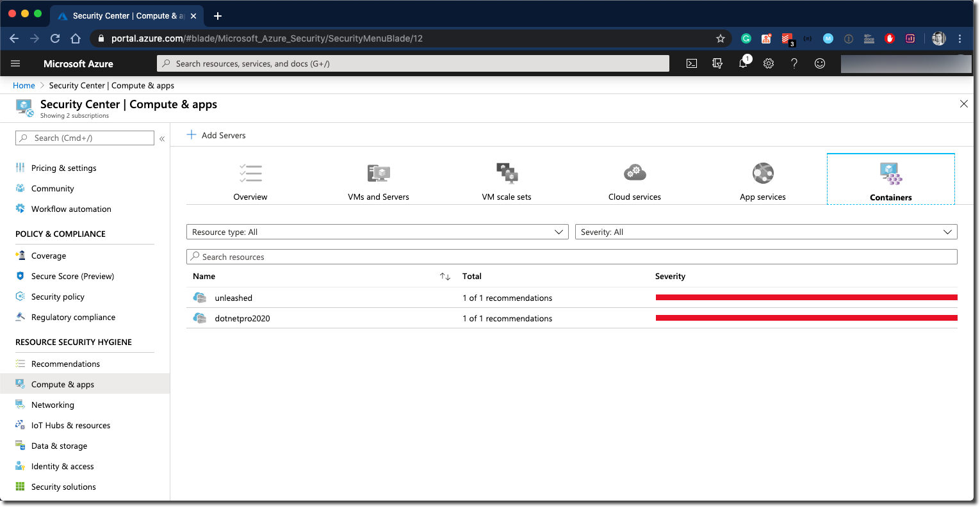The width and height of the screenshot is (980, 507).
Task: Collapse the sidebar with the double-chevron
Action: (x=162, y=138)
